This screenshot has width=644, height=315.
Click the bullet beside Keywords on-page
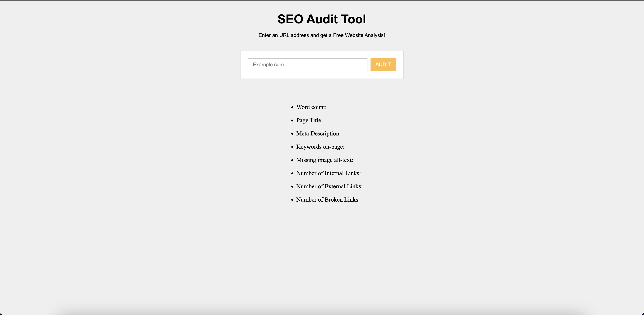292,147
